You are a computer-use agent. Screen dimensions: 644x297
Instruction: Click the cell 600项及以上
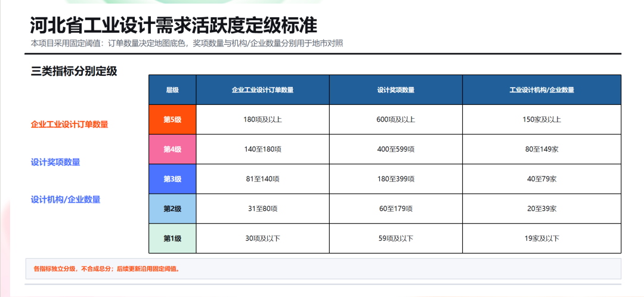point(396,119)
